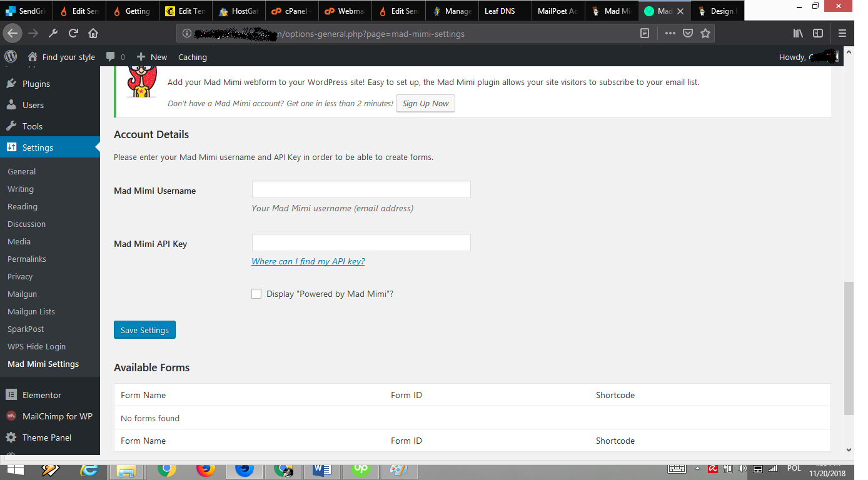This screenshot has height=480, width=868.
Task: Open the wrench developer tools icon
Action: pyautogui.click(x=53, y=33)
